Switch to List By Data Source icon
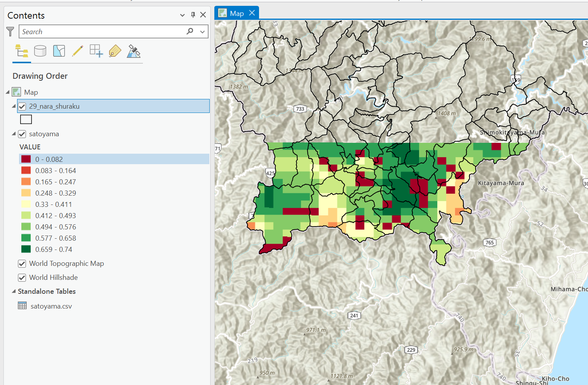588x385 pixels. point(40,51)
